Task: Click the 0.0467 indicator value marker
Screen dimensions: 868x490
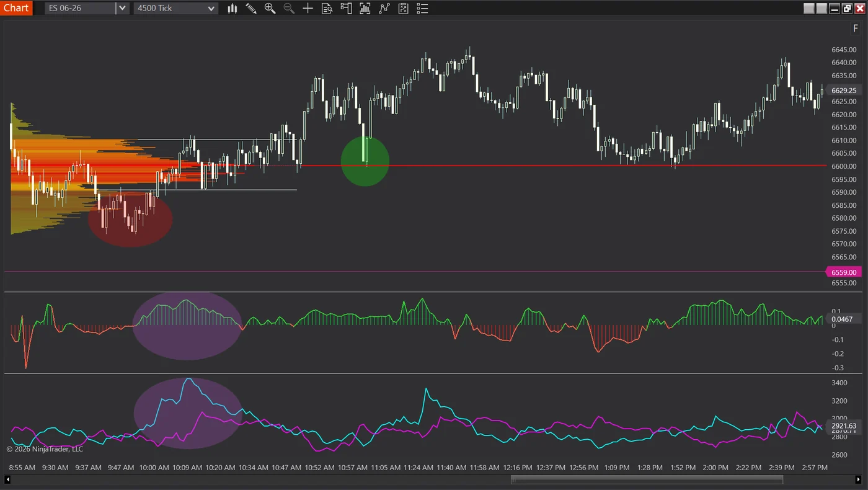Action: (844, 319)
